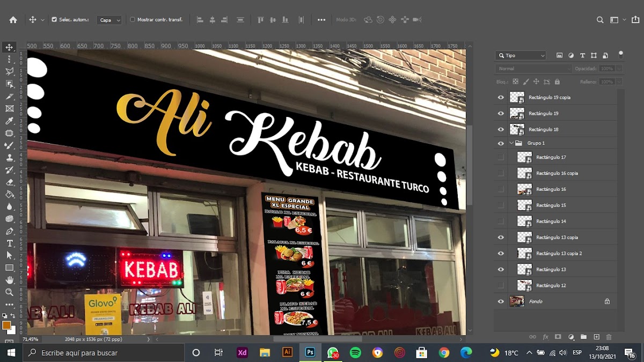Select the Object Selection tool
The image size is (644, 362).
9,84
